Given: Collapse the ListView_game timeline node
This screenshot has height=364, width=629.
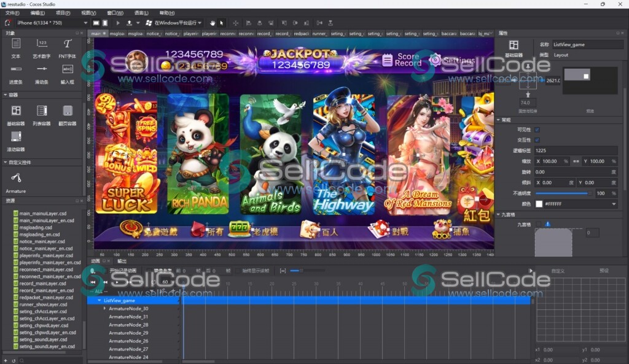Looking at the screenshot, I should pos(100,300).
